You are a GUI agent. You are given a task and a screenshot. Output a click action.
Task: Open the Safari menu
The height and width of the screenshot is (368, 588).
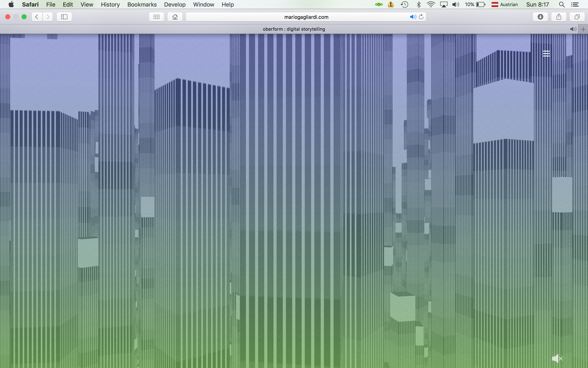[30, 4]
